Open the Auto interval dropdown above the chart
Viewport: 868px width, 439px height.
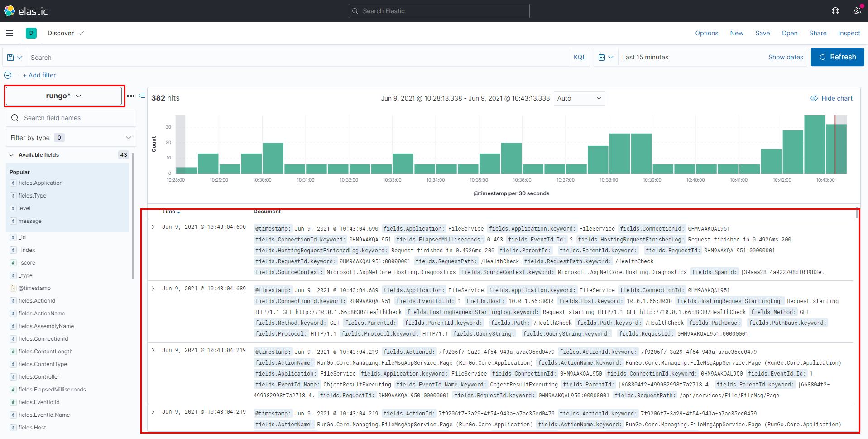click(x=579, y=98)
